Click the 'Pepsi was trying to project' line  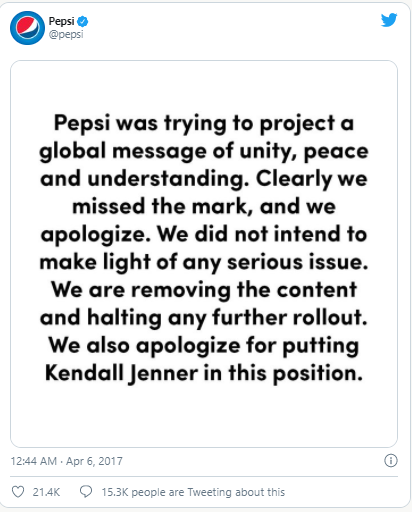(x=204, y=123)
